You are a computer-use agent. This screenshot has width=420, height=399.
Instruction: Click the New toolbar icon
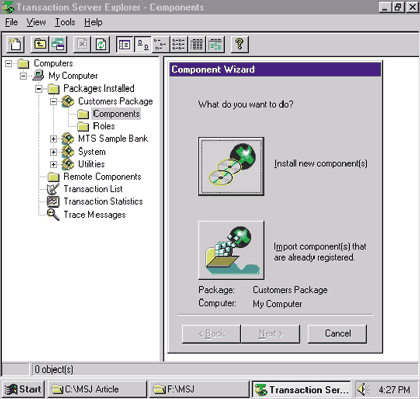(x=16, y=44)
